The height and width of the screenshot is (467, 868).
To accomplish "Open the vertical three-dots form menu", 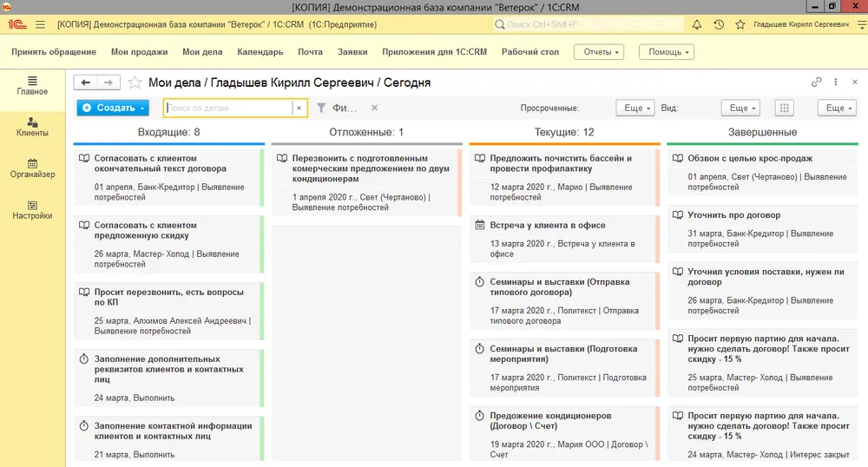I will pos(836,82).
